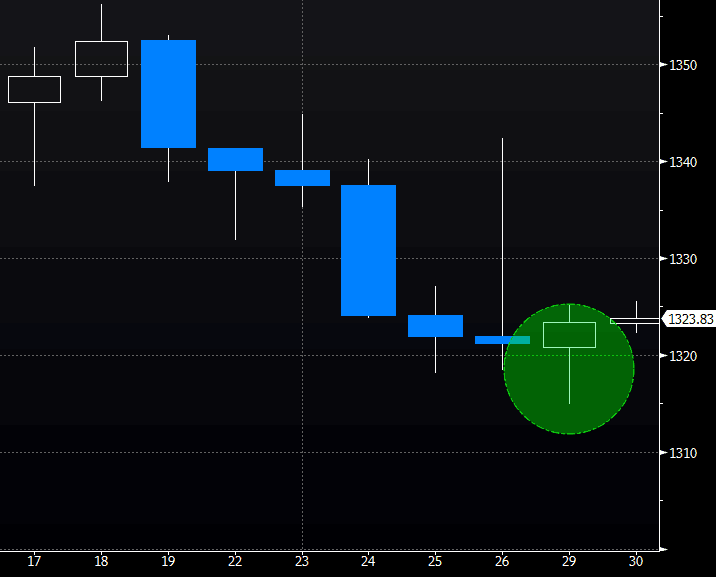Click date label 29 on the time axis
This screenshot has height=577, width=716.
[x=569, y=561]
